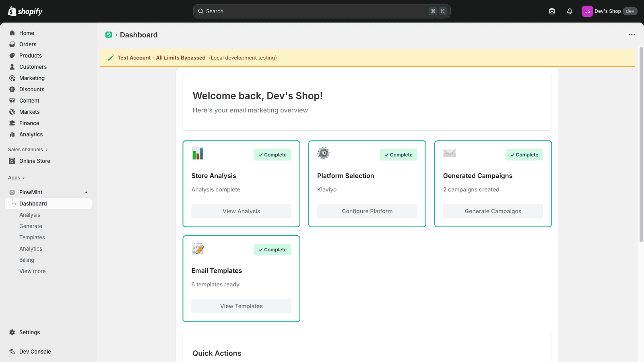Screen dimensions: 644x362
Task: Select the Discounts icon
Action: coord(12,89)
